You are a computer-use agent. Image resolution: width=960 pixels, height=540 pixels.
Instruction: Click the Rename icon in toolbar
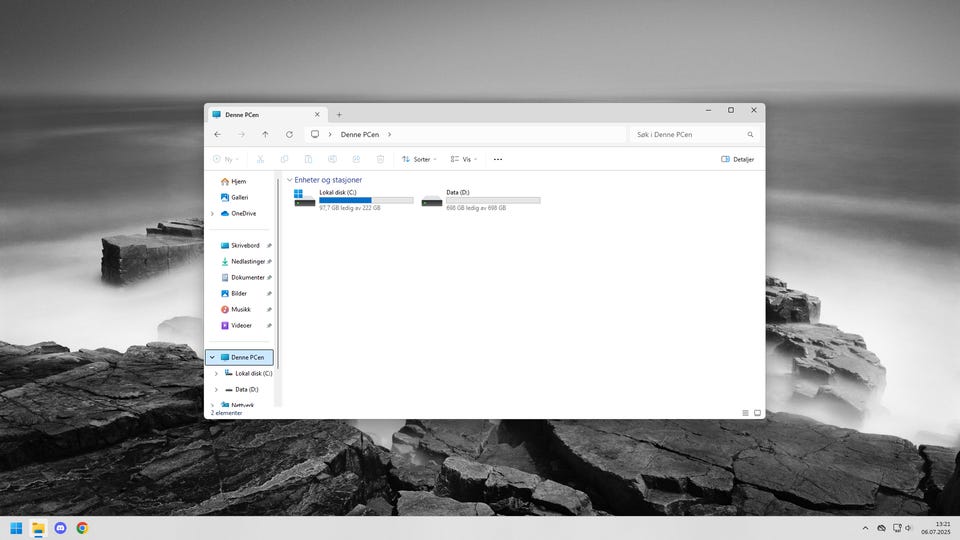332,159
